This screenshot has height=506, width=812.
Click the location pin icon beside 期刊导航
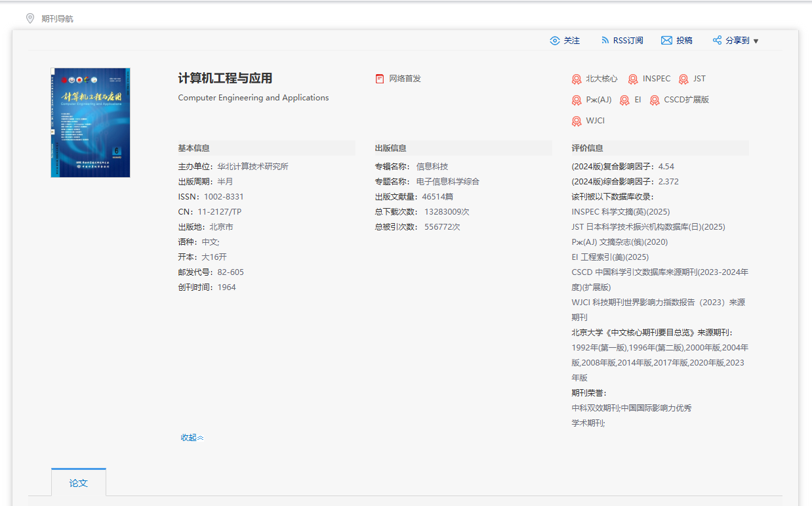pos(30,18)
